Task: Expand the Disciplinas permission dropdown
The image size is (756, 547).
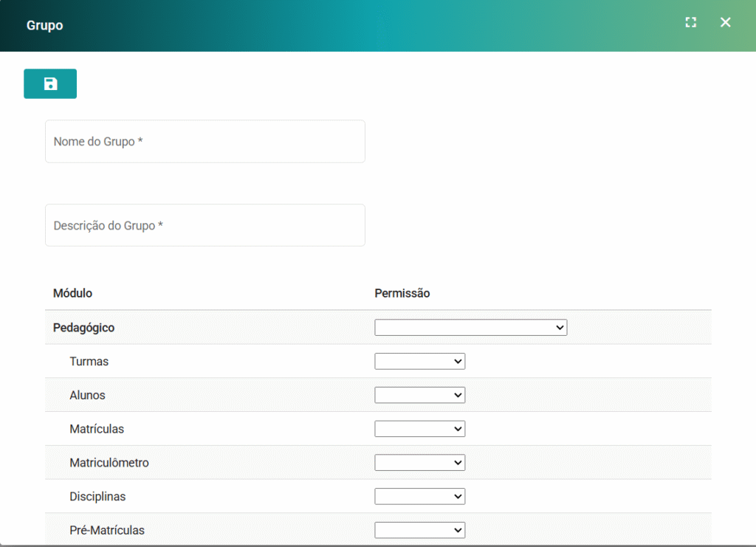Action: pos(419,496)
